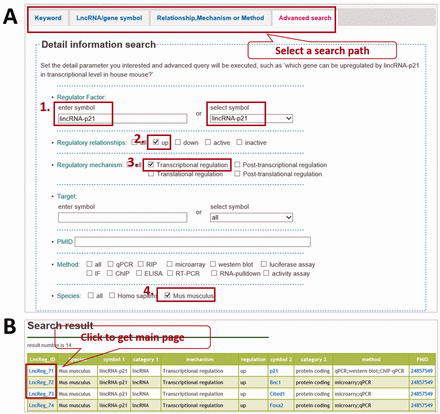440x414 pixels.
Task: Check Post-transcriptional regulation box
Action: click(237, 165)
